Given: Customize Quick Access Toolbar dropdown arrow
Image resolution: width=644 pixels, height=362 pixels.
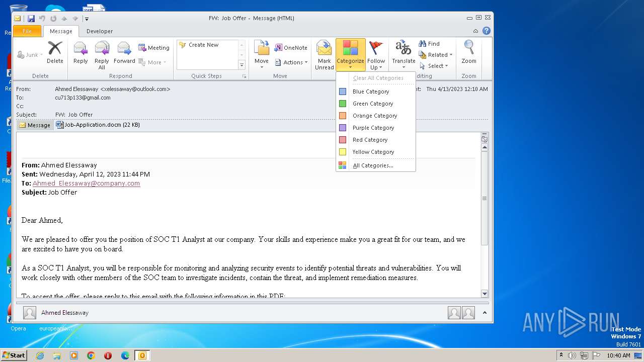Looking at the screenshot, I should tap(87, 19).
